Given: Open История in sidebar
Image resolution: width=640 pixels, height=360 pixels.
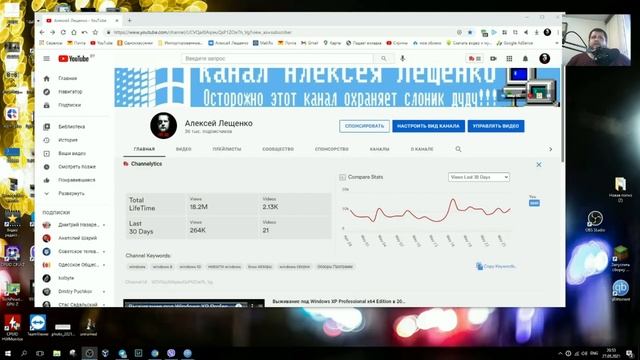Looking at the screenshot, I should coord(68,140).
